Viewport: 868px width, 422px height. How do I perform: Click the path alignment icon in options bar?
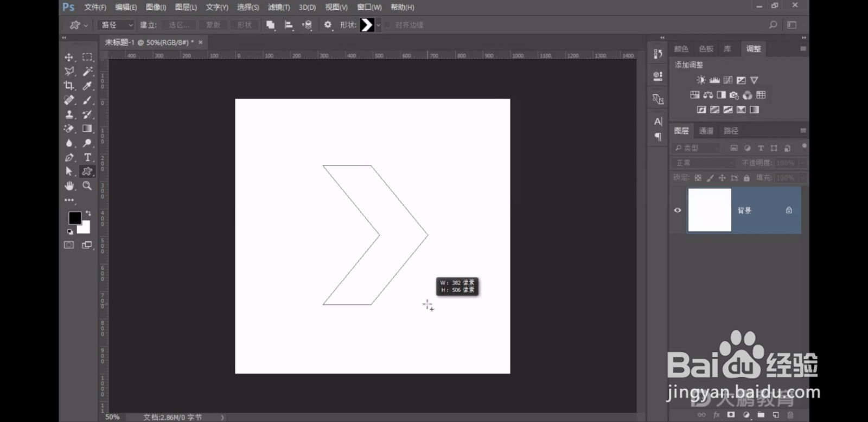(x=289, y=25)
